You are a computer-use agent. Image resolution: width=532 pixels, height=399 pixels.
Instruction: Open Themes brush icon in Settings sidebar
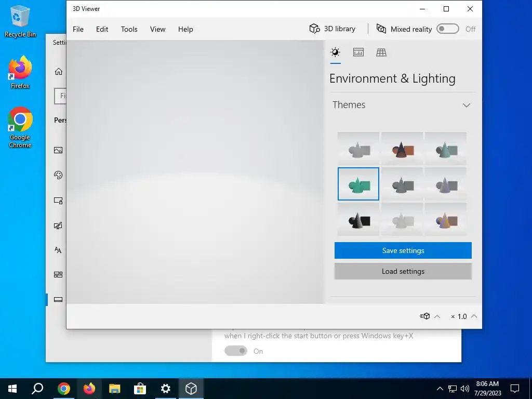[58, 225]
